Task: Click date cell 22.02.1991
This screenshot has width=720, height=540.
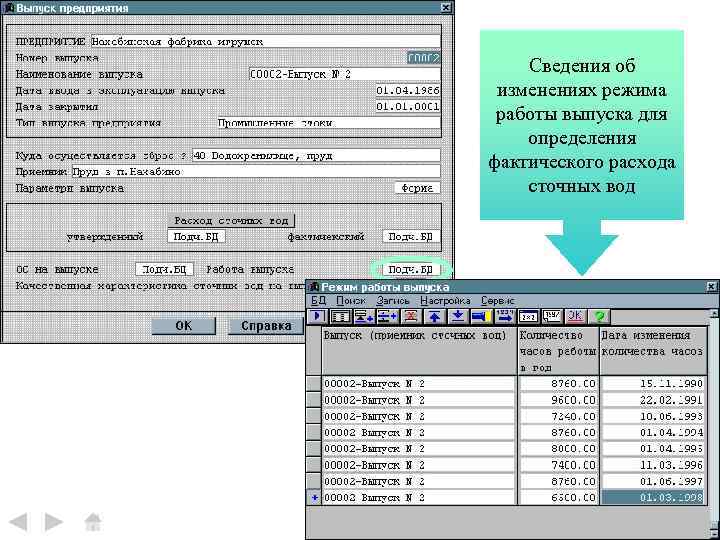Action: 653,400
